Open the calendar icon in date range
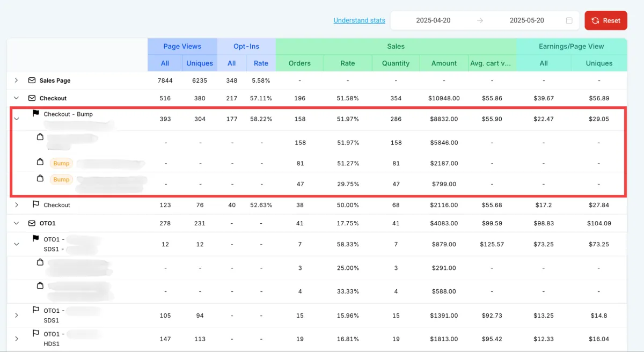The width and height of the screenshot is (644, 352). pyautogui.click(x=569, y=20)
